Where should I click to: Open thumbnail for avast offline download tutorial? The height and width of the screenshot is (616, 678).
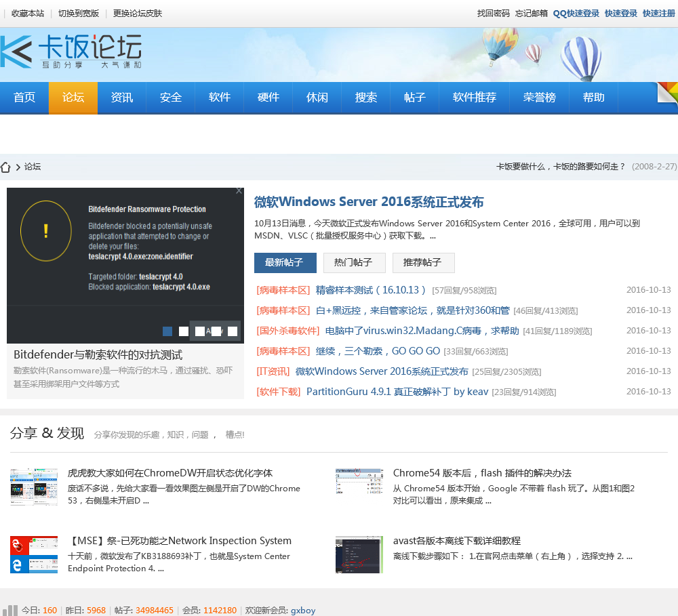(x=359, y=554)
